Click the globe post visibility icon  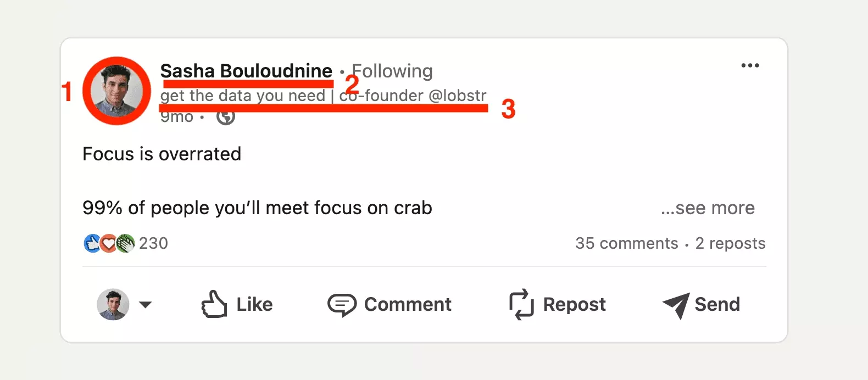[x=225, y=116]
